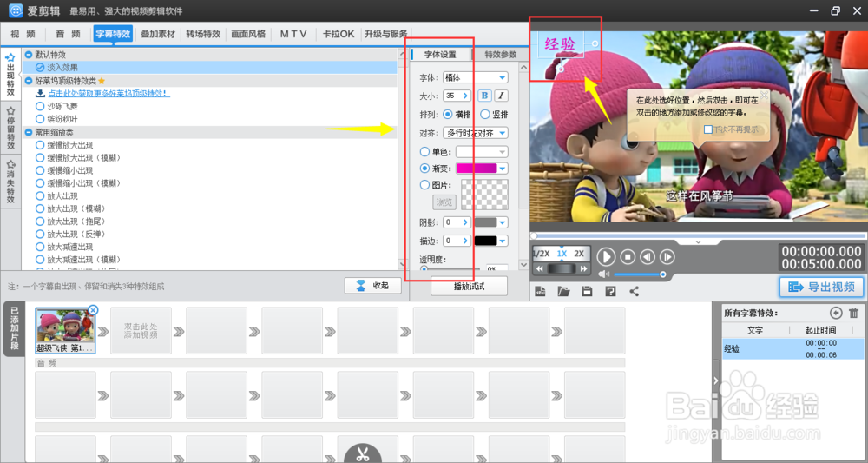The image size is (868, 463).
Task: Switch to the 转场特效 tab
Action: pos(203,34)
